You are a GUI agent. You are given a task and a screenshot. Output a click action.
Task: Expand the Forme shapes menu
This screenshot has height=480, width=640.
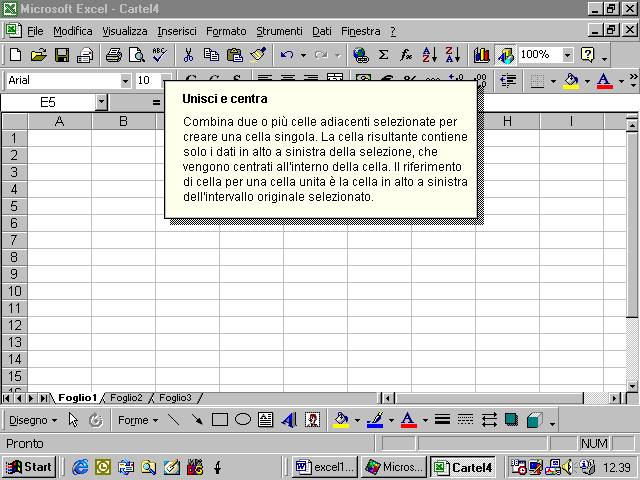(x=138, y=420)
